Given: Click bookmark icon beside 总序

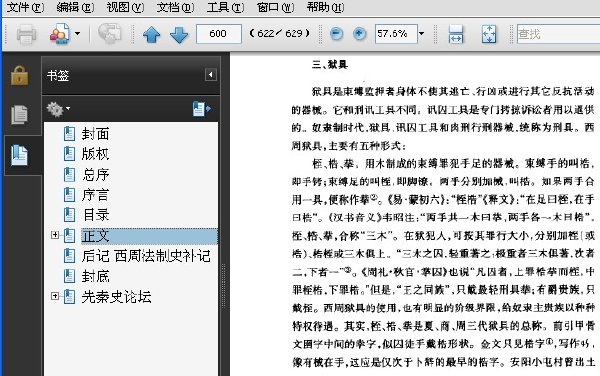Looking at the screenshot, I should (x=69, y=175).
